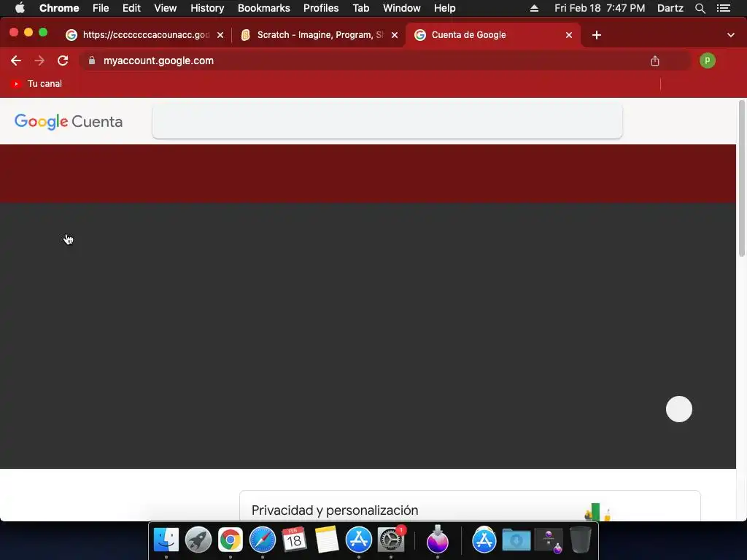The image size is (747, 560).
Task: Select the Cuenta de Google tab
Action: (x=493, y=35)
